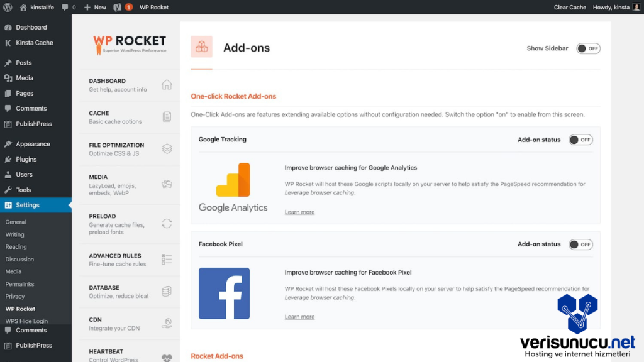
Task: Open the Preload refresh icon
Action: [x=166, y=223]
